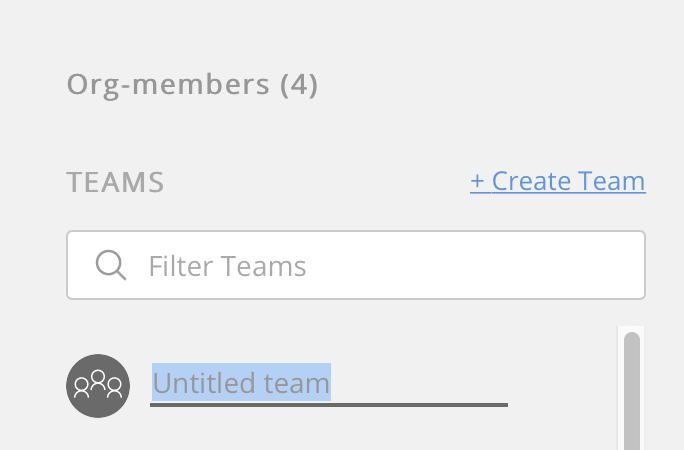The image size is (684, 450).
Task: Click the three-person icon in the dark circle
Action: coord(98,383)
